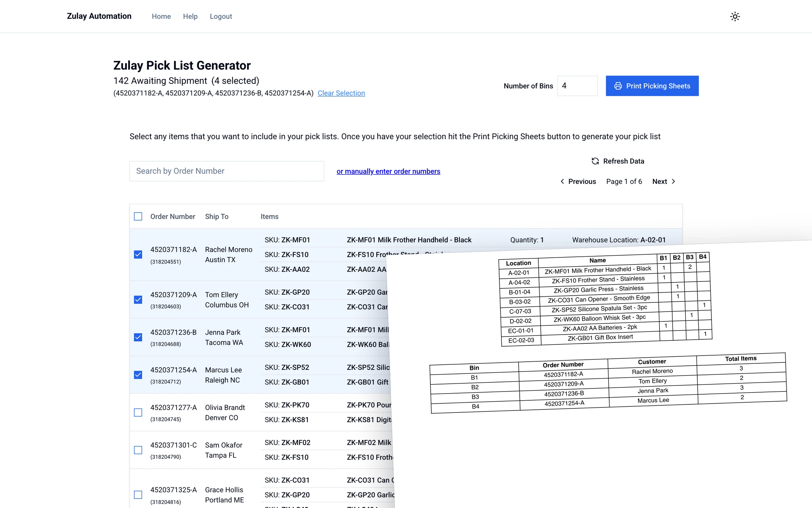Open the Home menu item
The height and width of the screenshot is (508, 812).
(x=161, y=16)
